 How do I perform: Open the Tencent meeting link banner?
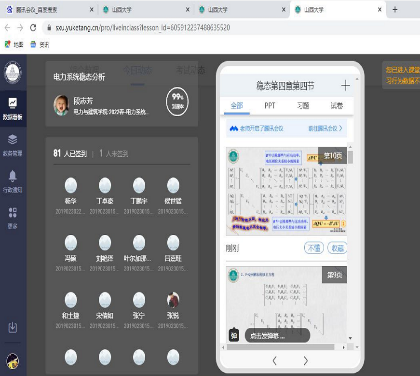pos(286,128)
